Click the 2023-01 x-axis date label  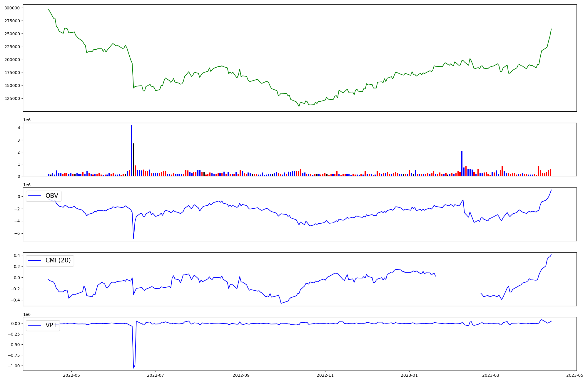409,375
